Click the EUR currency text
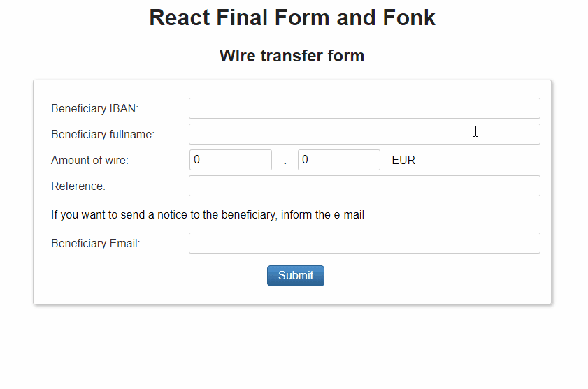This screenshot has width=588, height=389. [403, 161]
